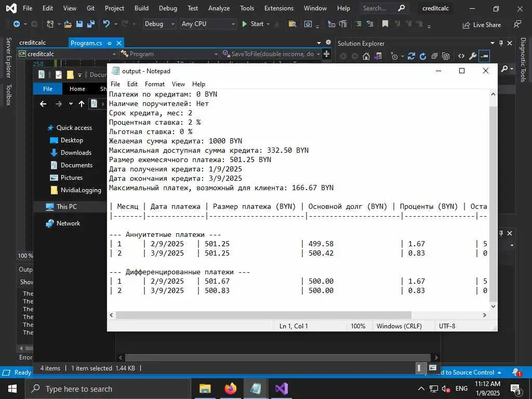
Task: Undo the last action with the Undo arrow
Action: pos(107,24)
